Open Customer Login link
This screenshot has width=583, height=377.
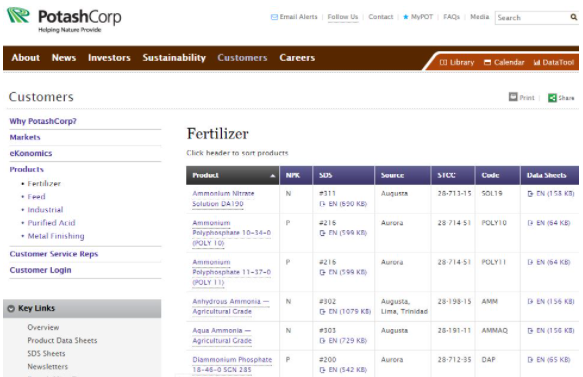(x=41, y=270)
